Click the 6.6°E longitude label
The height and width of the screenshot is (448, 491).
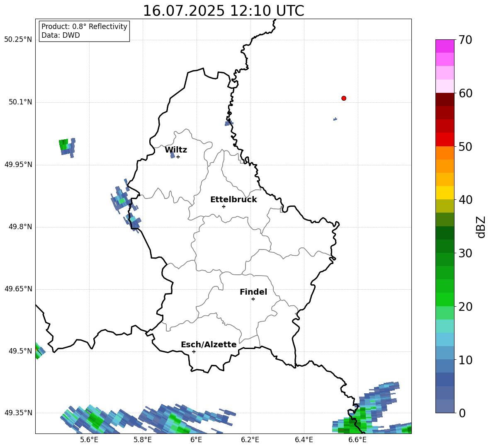[x=357, y=440]
